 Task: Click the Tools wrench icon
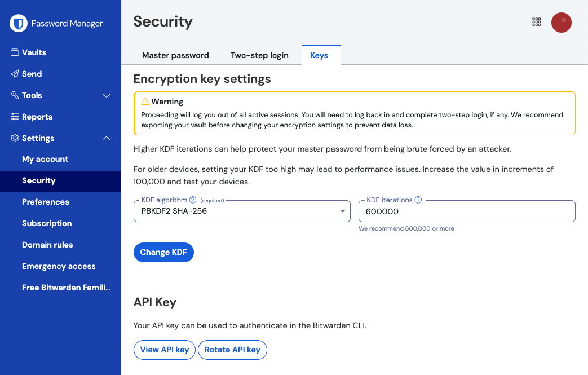[x=15, y=95]
